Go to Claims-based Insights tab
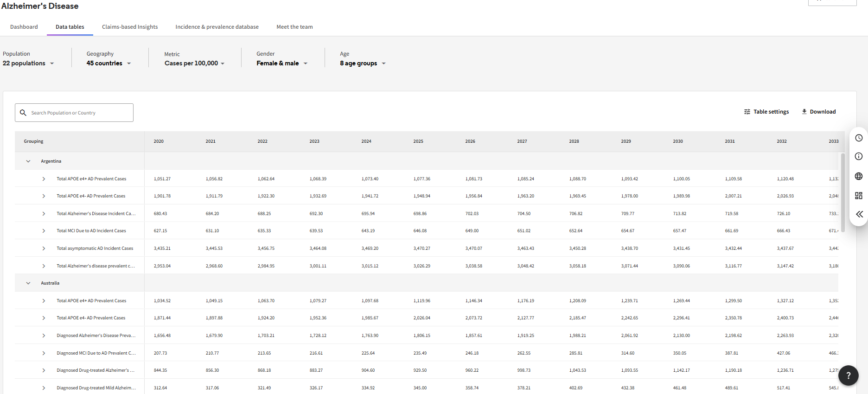Viewport: 868px width, 394px height. point(130,27)
